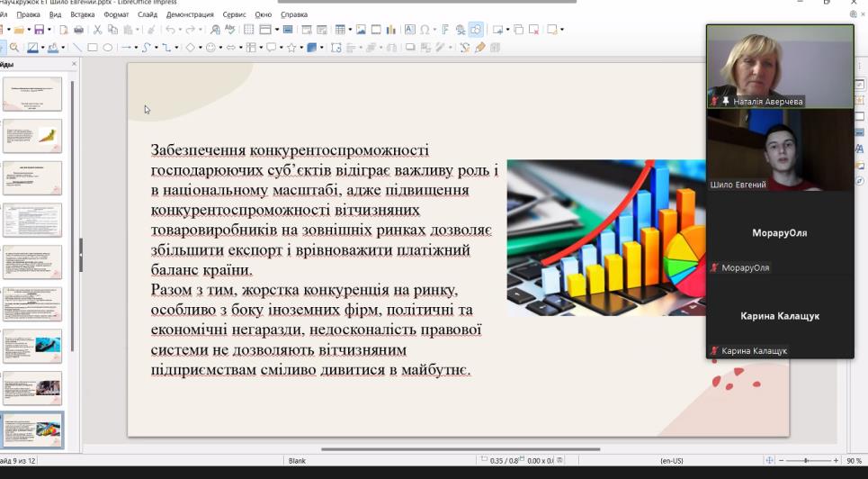The height and width of the screenshot is (479, 868).
Task: Click the zoom in plus button
Action: click(836, 461)
